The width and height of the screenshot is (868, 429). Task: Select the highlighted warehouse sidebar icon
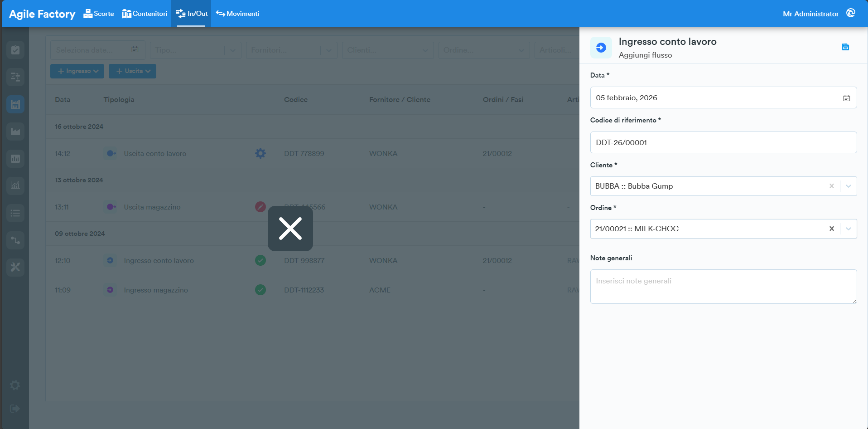(15, 104)
